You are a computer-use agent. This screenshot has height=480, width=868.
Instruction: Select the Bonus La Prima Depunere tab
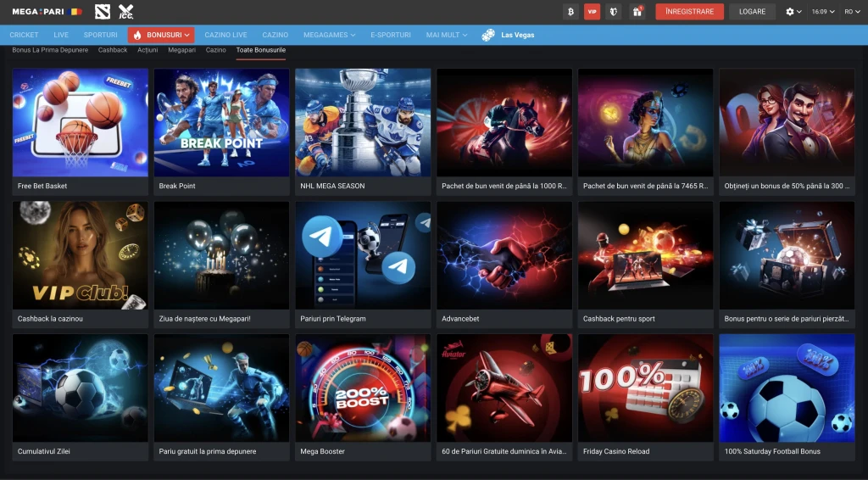click(50, 50)
